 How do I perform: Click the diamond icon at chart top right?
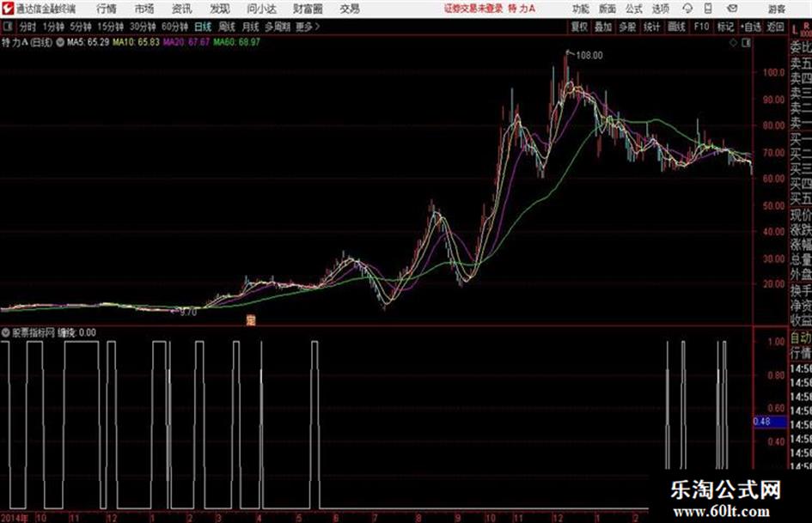click(x=733, y=43)
